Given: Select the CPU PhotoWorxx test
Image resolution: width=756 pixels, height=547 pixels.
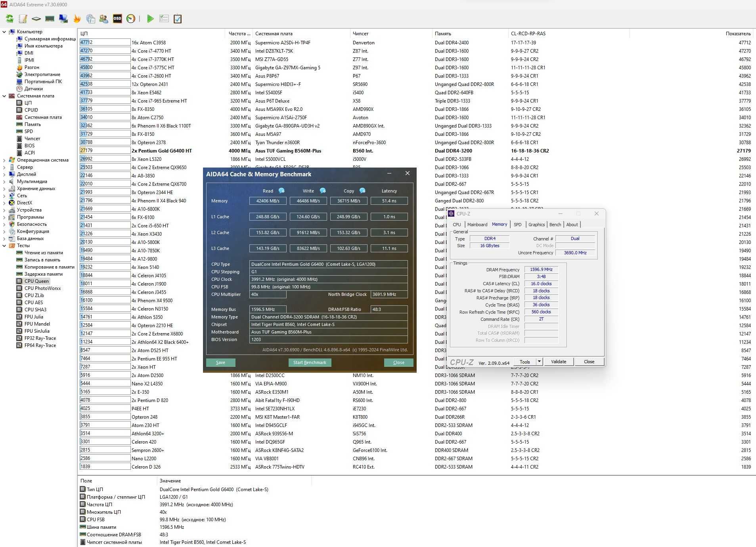Looking at the screenshot, I should (x=42, y=288).
